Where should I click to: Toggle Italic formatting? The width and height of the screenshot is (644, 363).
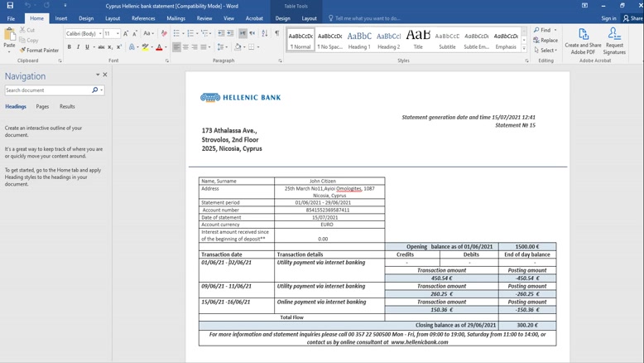pos(79,47)
